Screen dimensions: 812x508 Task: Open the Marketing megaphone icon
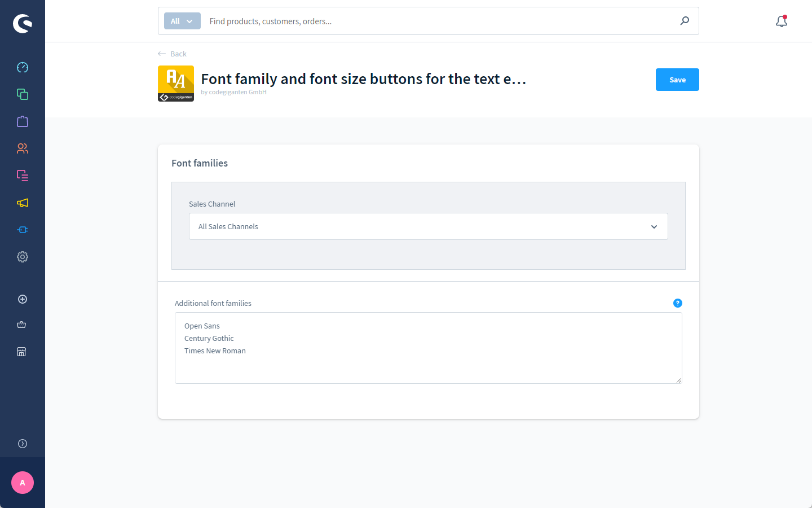(x=23, y=203)
